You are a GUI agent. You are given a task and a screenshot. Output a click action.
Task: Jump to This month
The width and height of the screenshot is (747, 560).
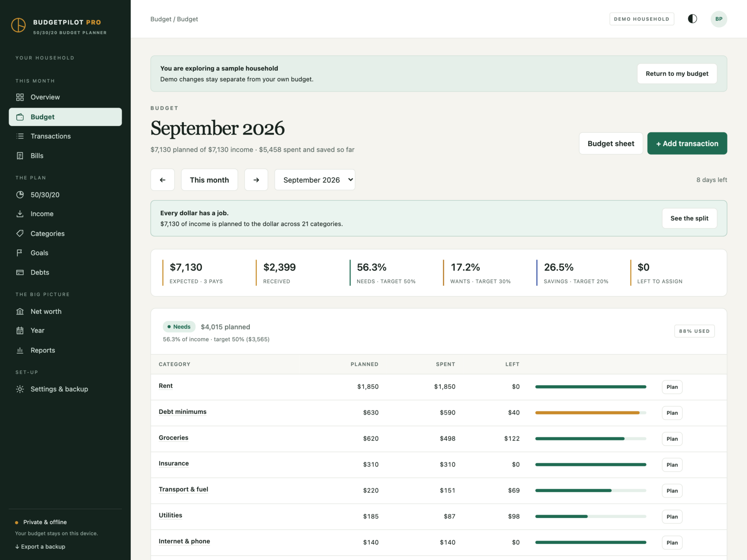pyautogui.click(x=209, y=180)
